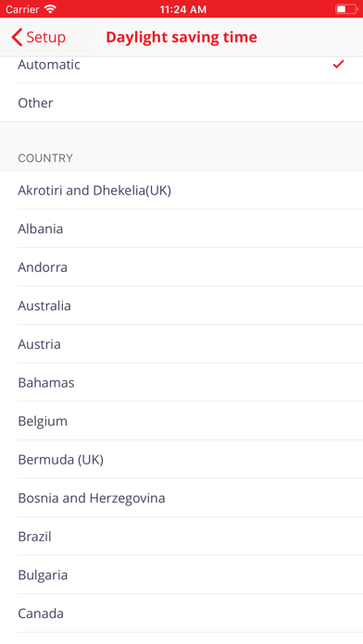
Task: Choose Bosnia and Herzegovina
Action: [x=181, y=498]
